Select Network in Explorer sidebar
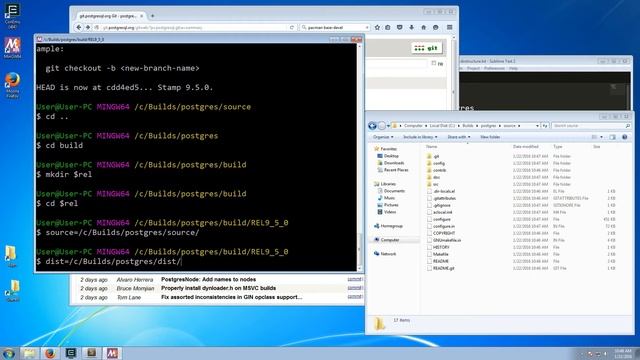Screen dimensions: 640x360 tap(385, 254)
